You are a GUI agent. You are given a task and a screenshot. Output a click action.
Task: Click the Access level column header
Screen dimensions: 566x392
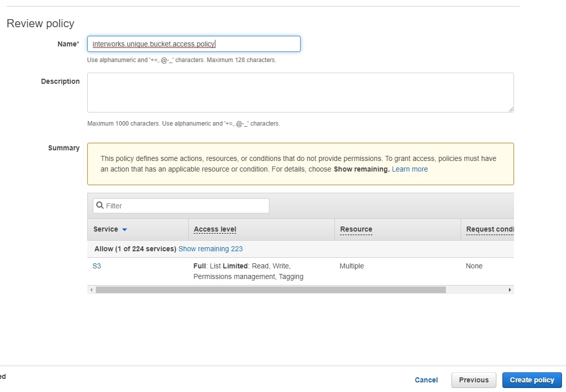[215, 229]
